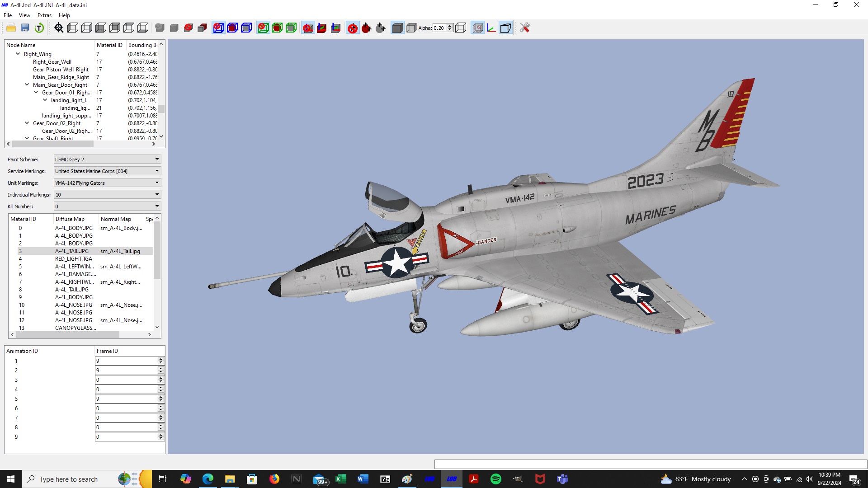Open the Help menu
Image resolution: width=868 pixels, height=488 pixels.
(64, 15)
